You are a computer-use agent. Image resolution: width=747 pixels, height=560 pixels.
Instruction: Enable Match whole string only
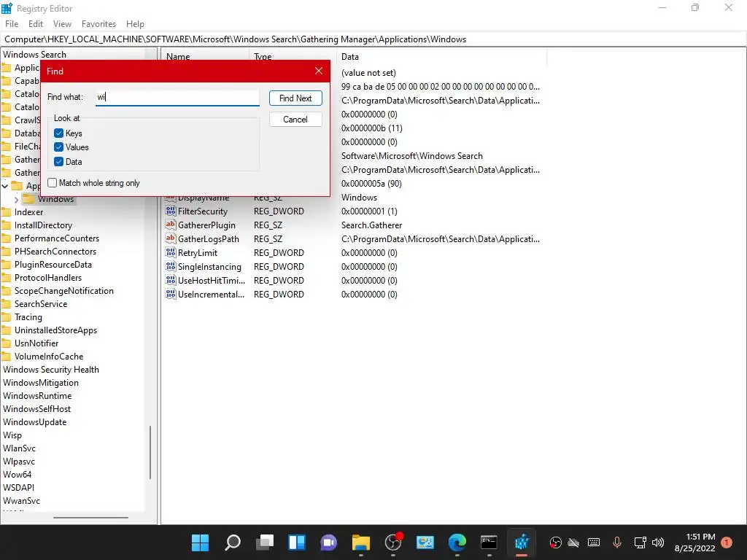53,183
